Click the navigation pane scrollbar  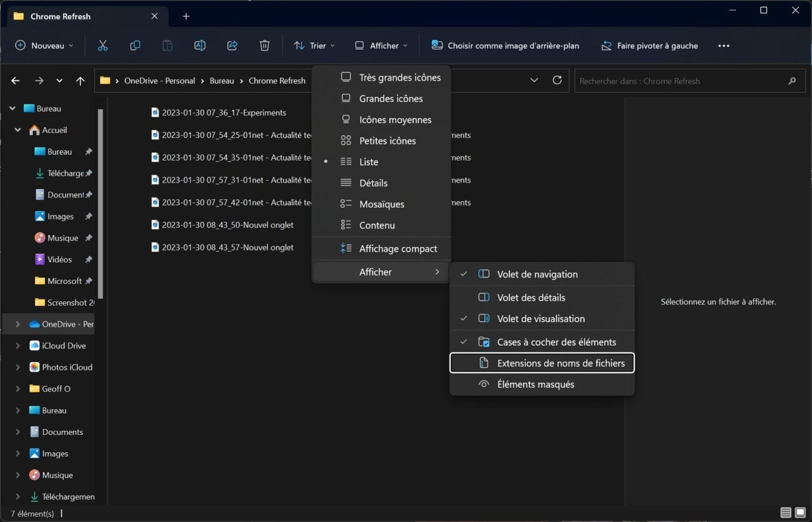click(100, 203)
